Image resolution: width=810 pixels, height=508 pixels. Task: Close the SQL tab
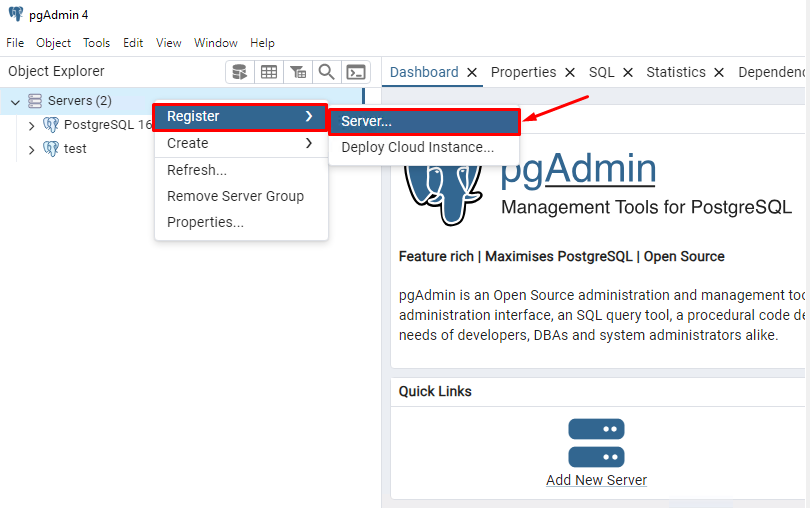click(x=628, y=73)
